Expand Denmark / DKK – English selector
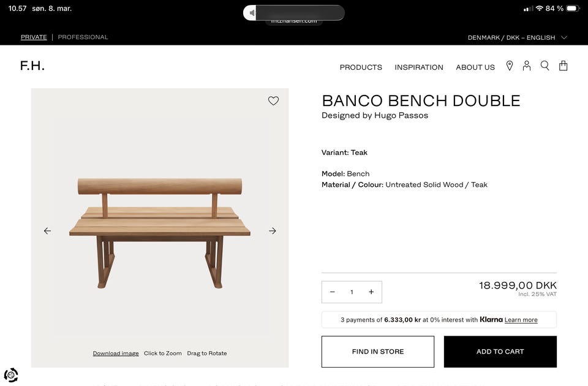Viewport: 588px width, 386px height. pos(517,37)
